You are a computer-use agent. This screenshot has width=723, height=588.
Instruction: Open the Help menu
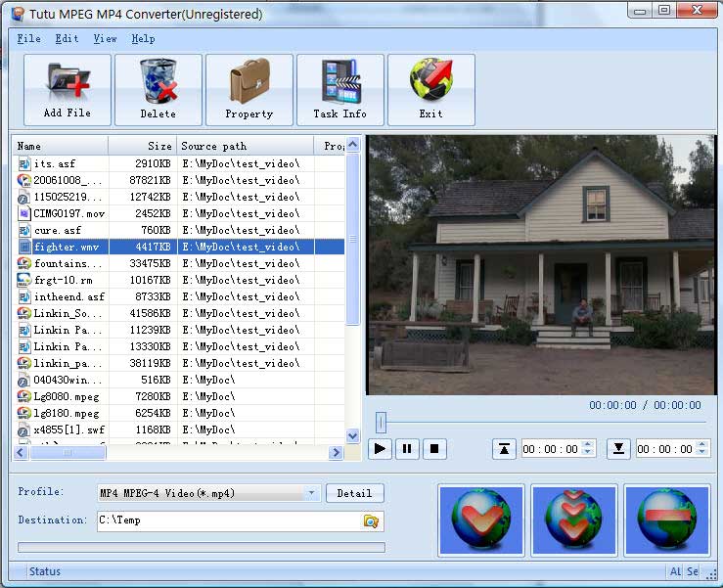144,39
